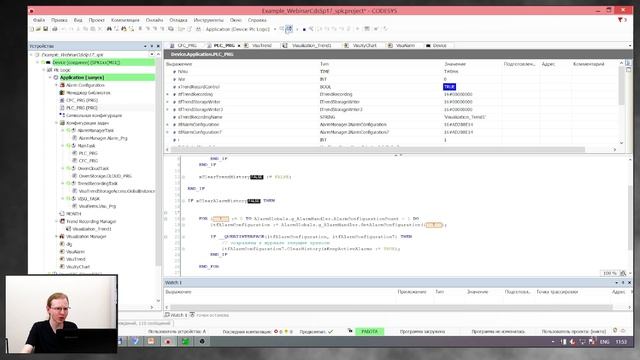Screen dimensions: 640x360
Task: Click the Stop black square toolbar icon
Action: (x=304, y=29)
